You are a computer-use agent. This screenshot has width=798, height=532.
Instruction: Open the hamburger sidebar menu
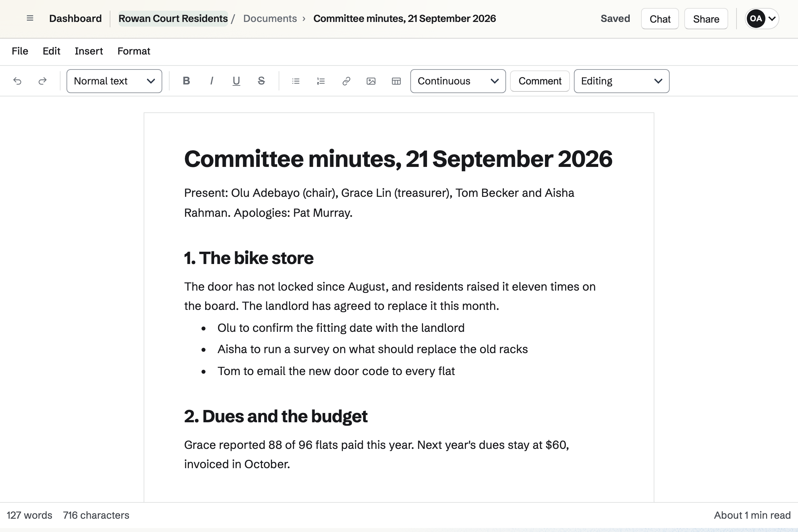click(30, 18)
